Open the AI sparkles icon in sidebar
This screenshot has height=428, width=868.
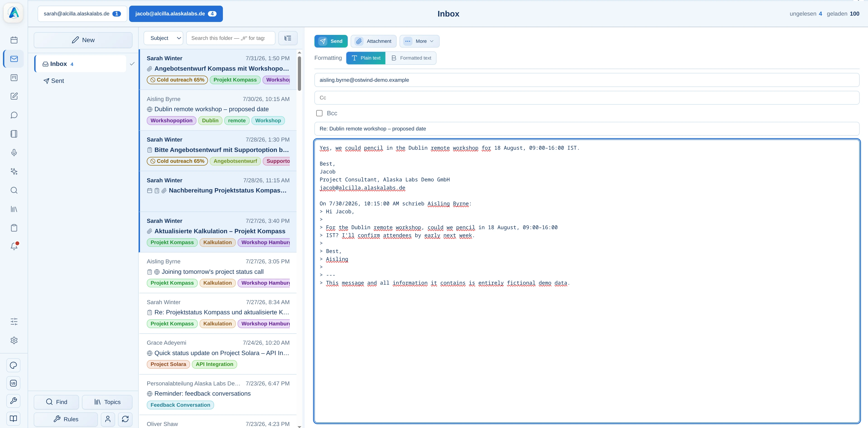tap(14, 172)
